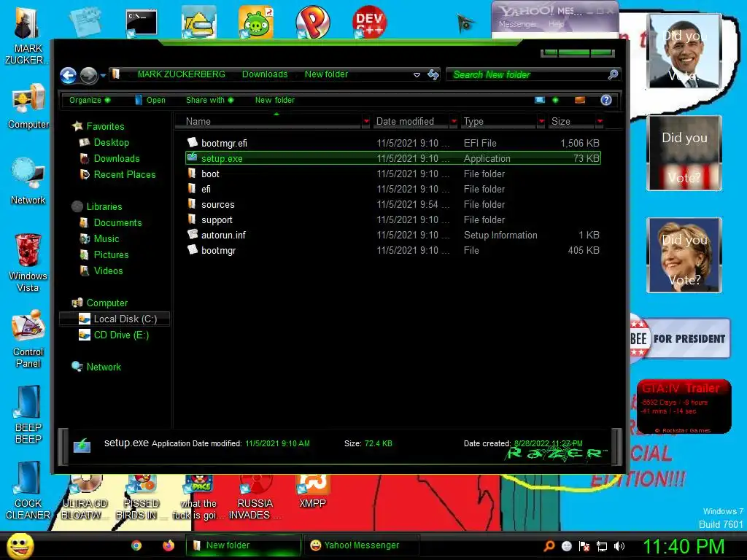Click the GTA:IV Trailer countdown gadget

point(684,407)
